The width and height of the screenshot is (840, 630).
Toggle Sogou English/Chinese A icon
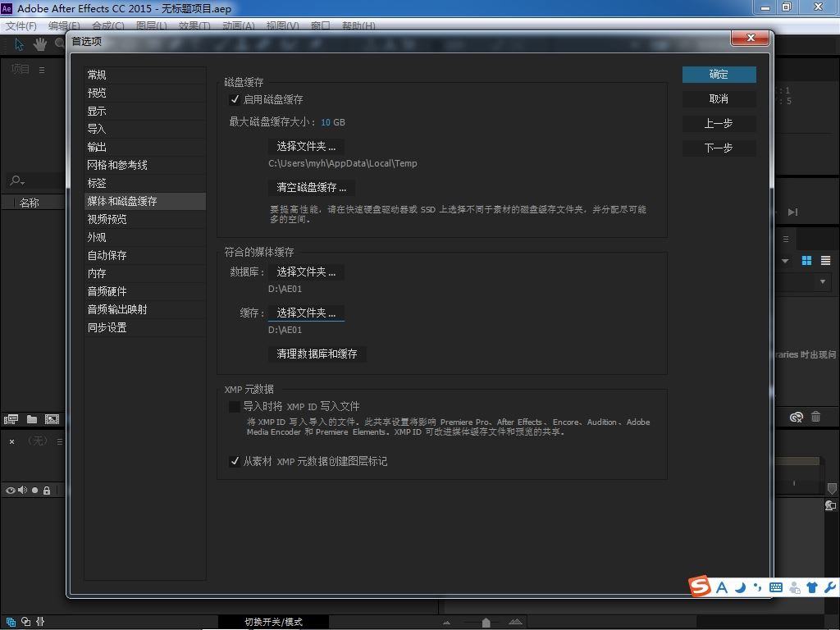pyautogui.click(x=722, y=587)
